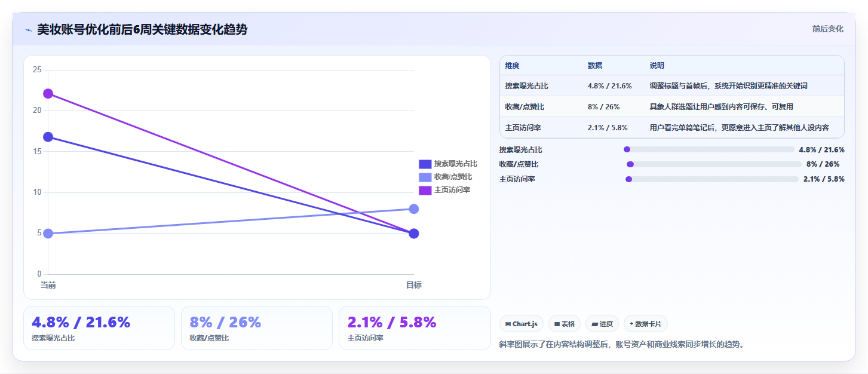Image resolution: width=868 pixels, height=374 pixels.
Task: Click the 进度 tag chip
Action: [x=602, y=324]
